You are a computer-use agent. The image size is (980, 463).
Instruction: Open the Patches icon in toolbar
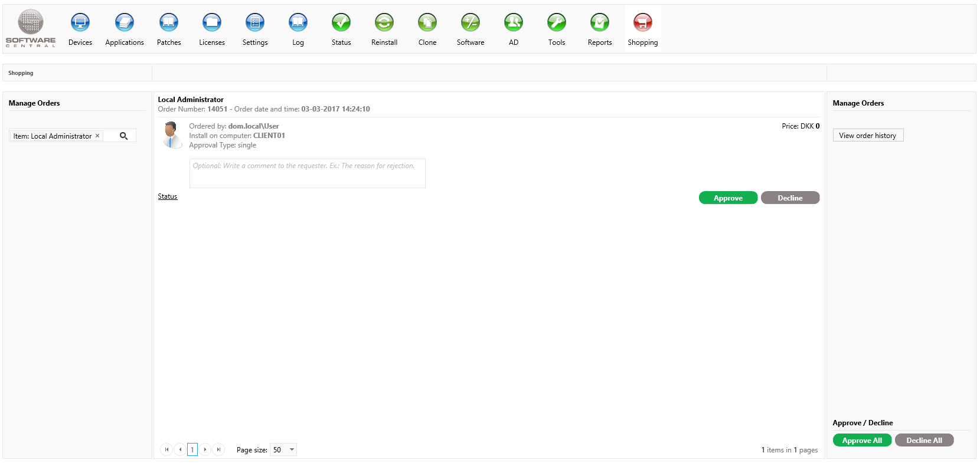(x=169, y=23)
